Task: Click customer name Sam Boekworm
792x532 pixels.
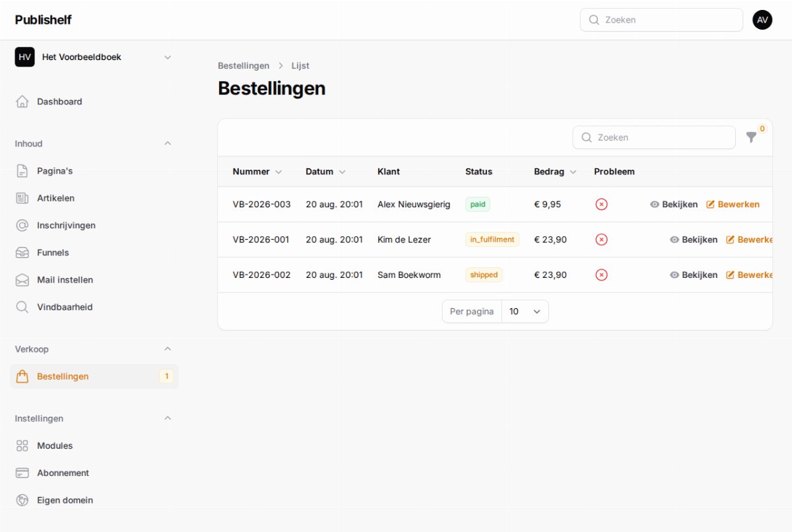Action: point(409,275)
